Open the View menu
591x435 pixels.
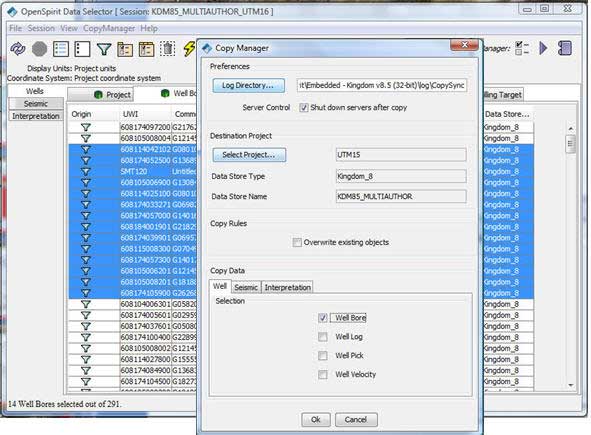tap(69, 28)
